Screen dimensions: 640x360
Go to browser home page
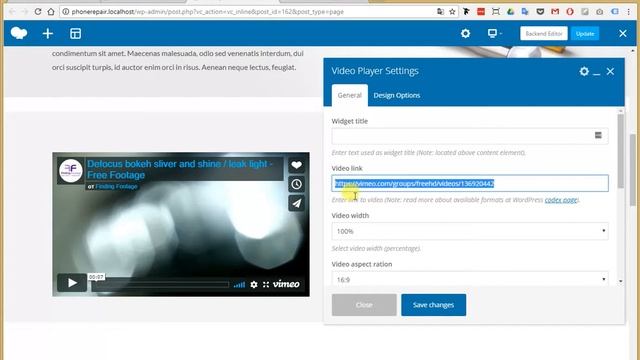click(x=51, y=11)
